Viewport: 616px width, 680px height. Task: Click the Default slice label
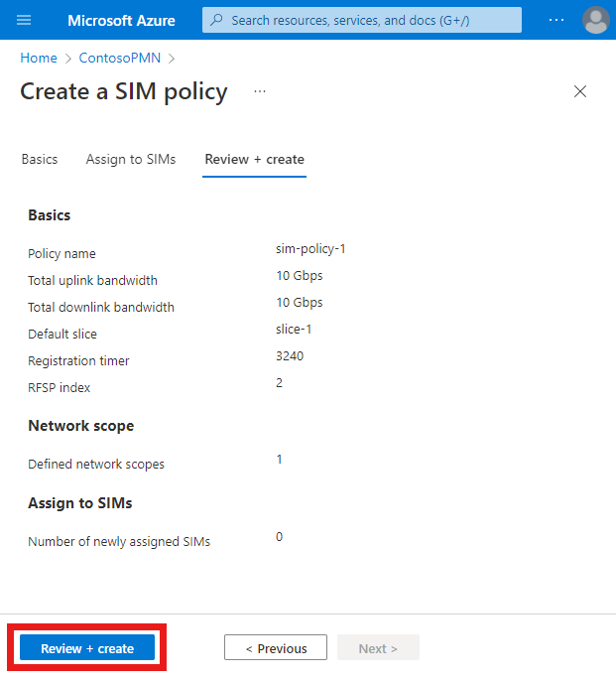tap(62, 335)
